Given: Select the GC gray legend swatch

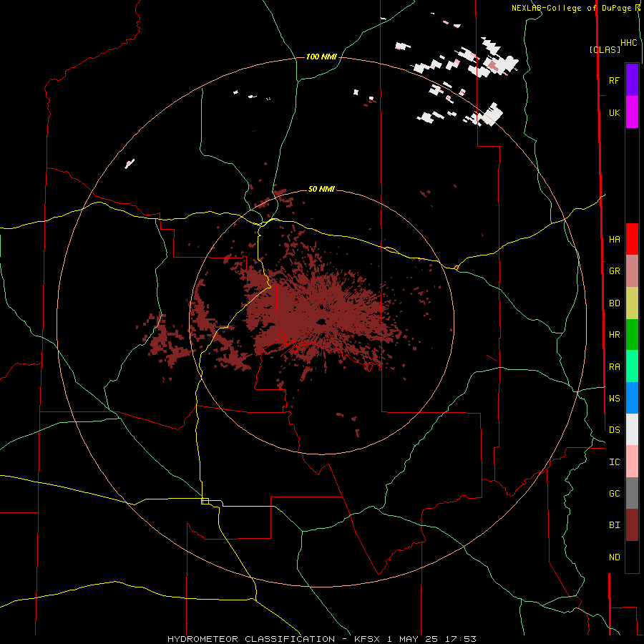Looking at the screenshot, I should (632, 493).
